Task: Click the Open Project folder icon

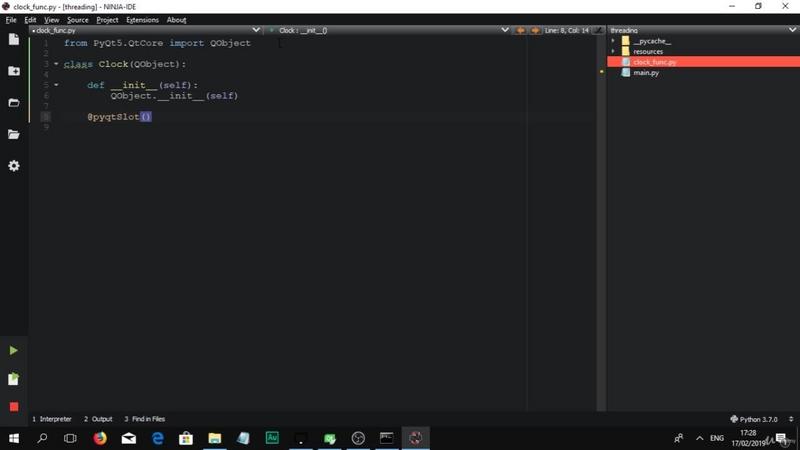Action: click(14, 134)
